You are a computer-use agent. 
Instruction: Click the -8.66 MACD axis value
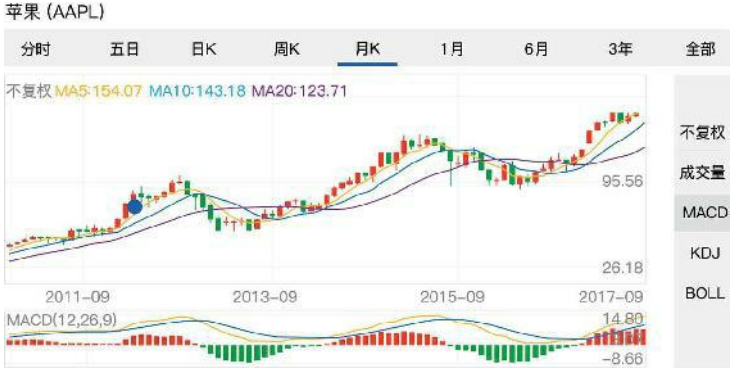(x=623, y=360)
